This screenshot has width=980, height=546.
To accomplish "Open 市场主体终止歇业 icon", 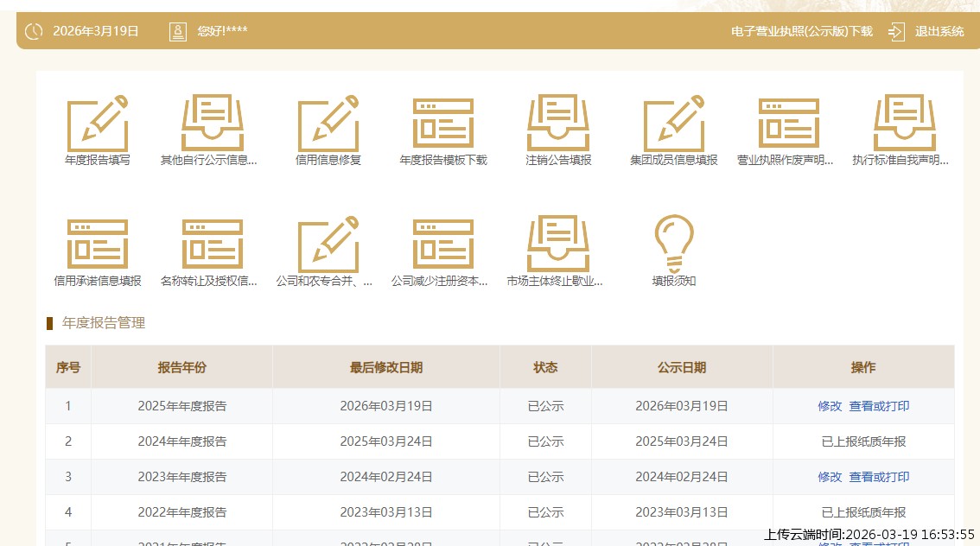I will click(x=558, y=244).
